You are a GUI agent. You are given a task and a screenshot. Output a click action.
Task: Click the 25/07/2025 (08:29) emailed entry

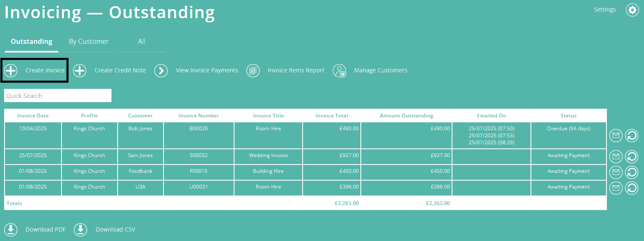click(491, 143)
